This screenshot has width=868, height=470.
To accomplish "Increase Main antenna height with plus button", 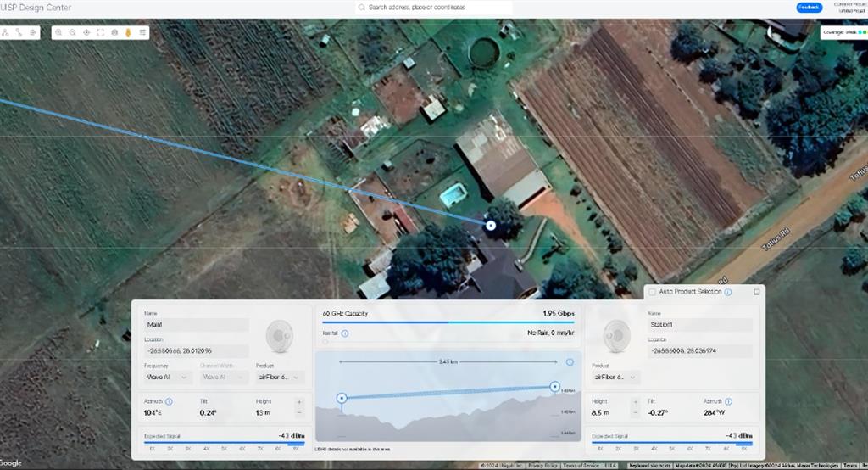I will click(298, 401).
